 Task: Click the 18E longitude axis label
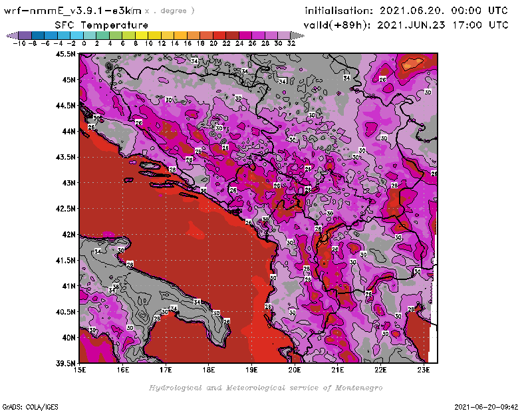[209, 370]
